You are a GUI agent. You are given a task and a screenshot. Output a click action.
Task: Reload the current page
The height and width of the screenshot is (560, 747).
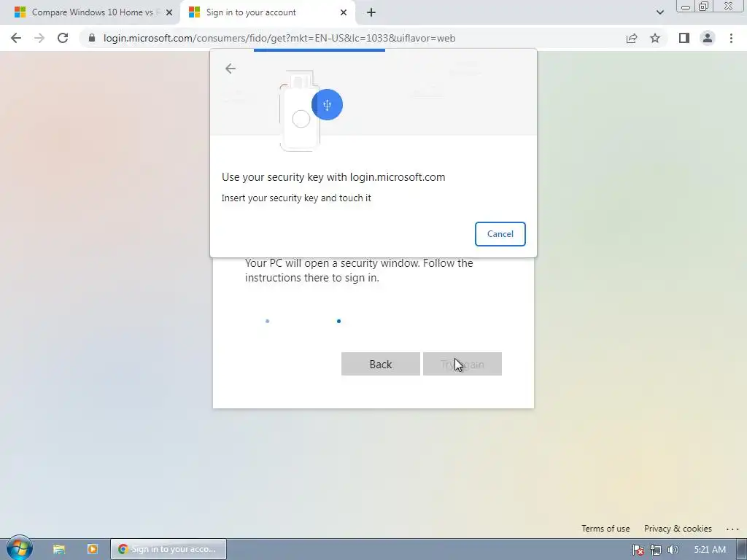coord(63,38)
